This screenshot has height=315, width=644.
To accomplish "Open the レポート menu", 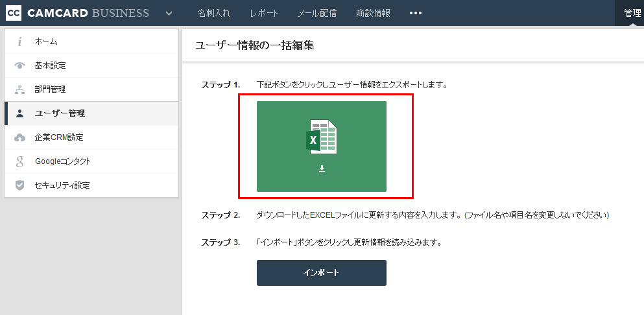I will point(264,13).
